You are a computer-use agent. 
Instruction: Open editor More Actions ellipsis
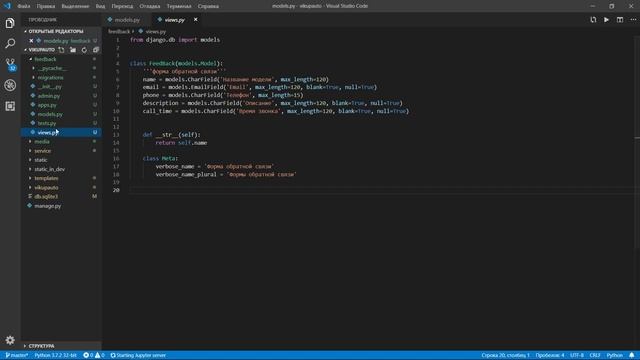[633, 20]
